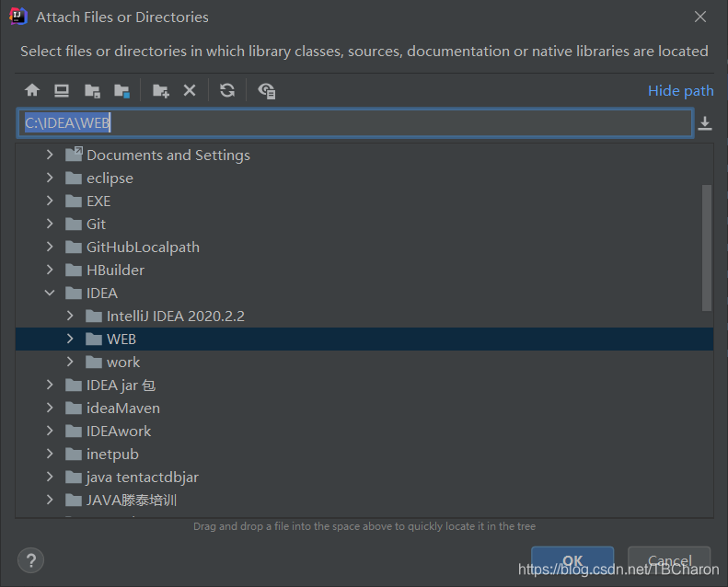Expand the IDEAwork folder chevron
728x587 pixels.
[50, 431]
